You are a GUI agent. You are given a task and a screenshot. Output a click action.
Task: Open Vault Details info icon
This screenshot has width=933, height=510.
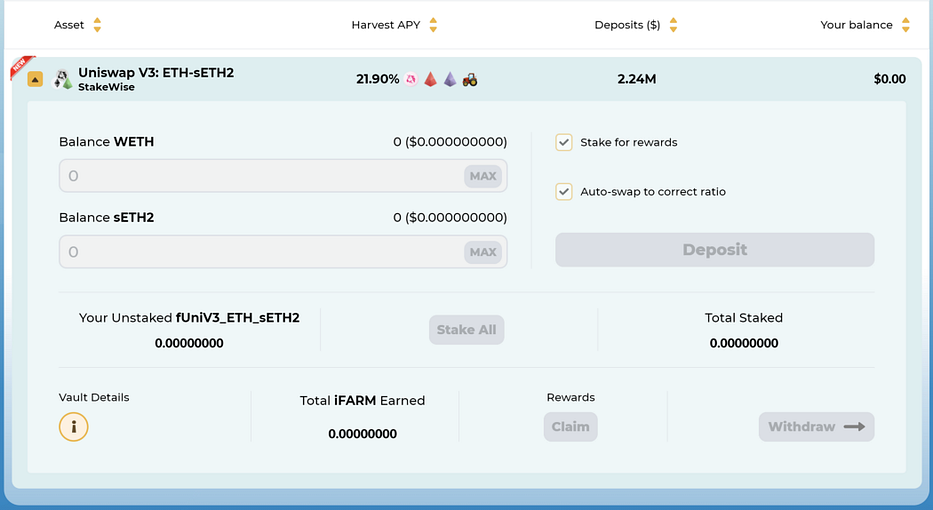[74, 427]
